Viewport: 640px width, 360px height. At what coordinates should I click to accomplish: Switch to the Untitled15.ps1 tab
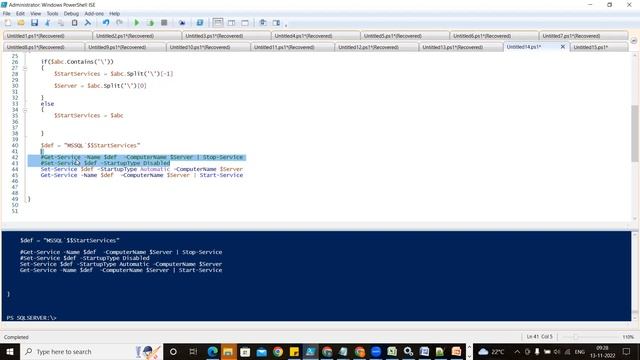point(599,47)
